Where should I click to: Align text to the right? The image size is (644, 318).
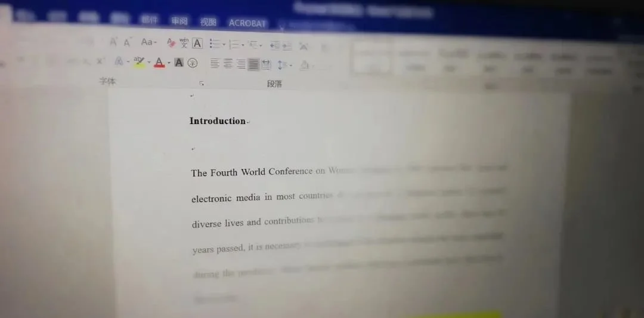pos(241,64)
